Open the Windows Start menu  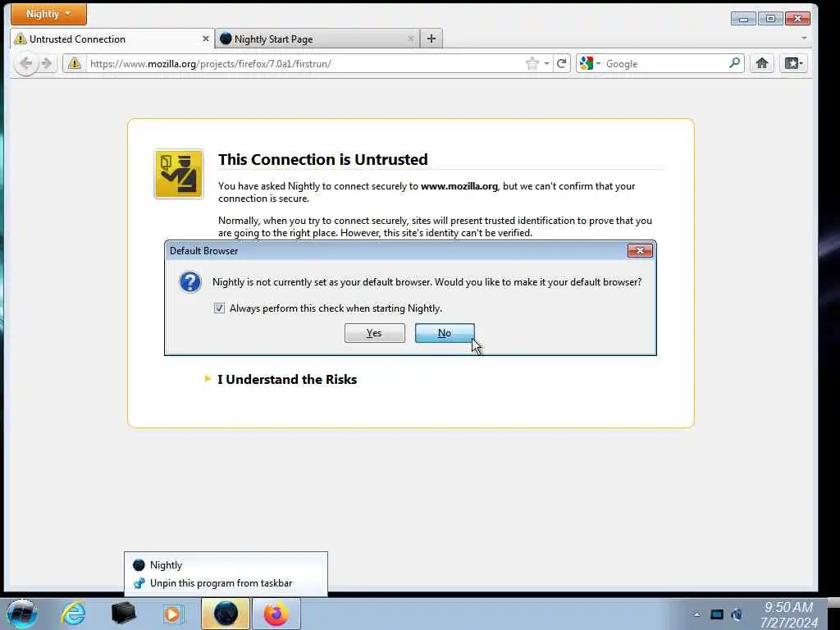click(22, 614)
